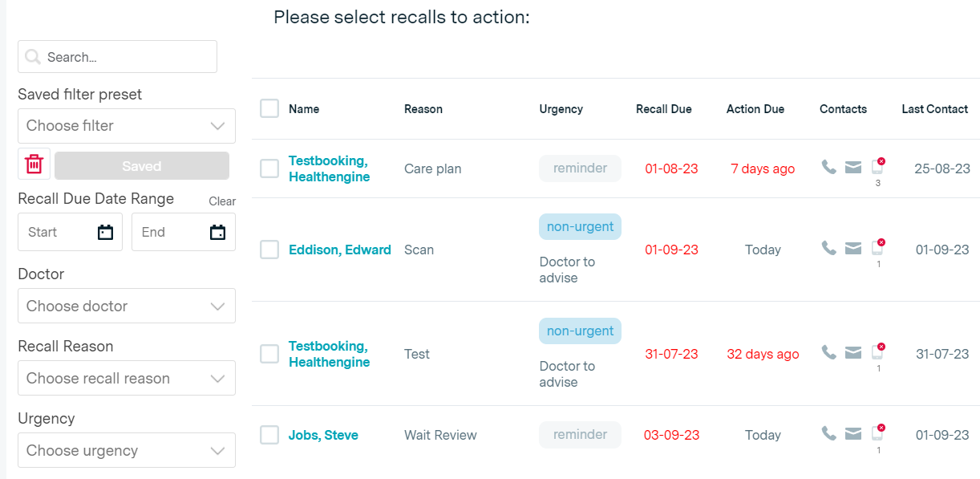Click phone icon for Eddison, Edward
This screenshot has width=980, height=479.
[828, 248]
